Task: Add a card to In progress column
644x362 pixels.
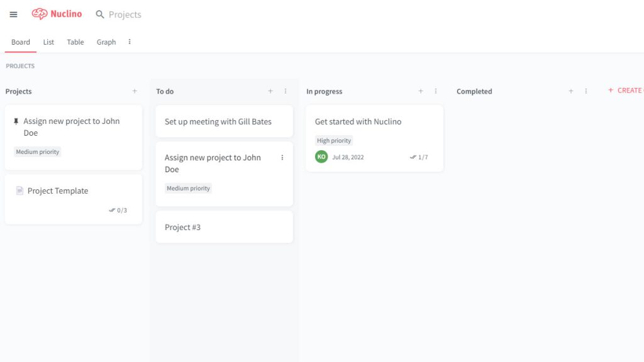Action: pos(421,91)
